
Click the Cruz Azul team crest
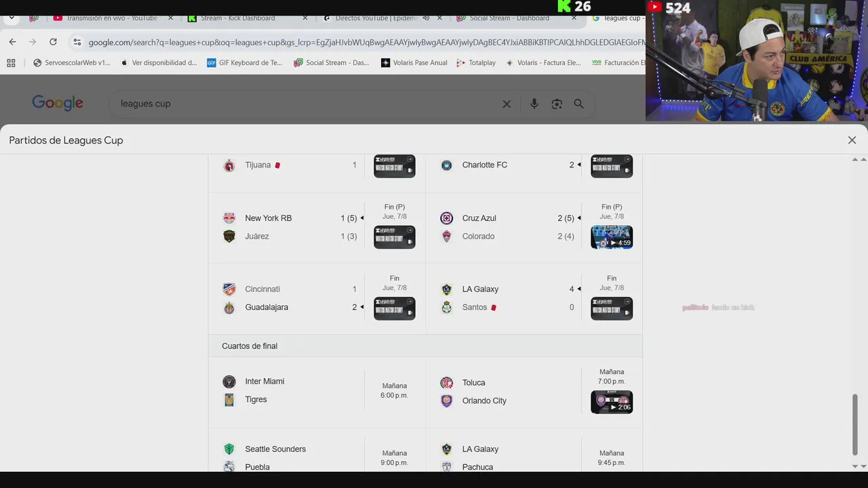point(446,218)
